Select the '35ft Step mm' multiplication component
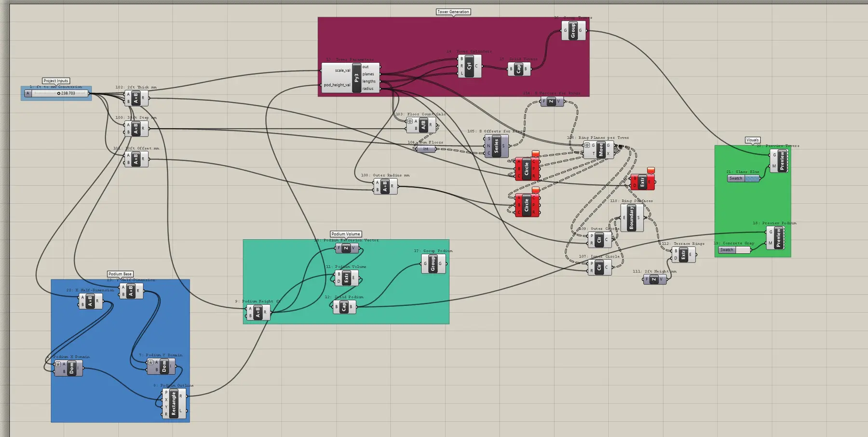 tap(136, 128)
